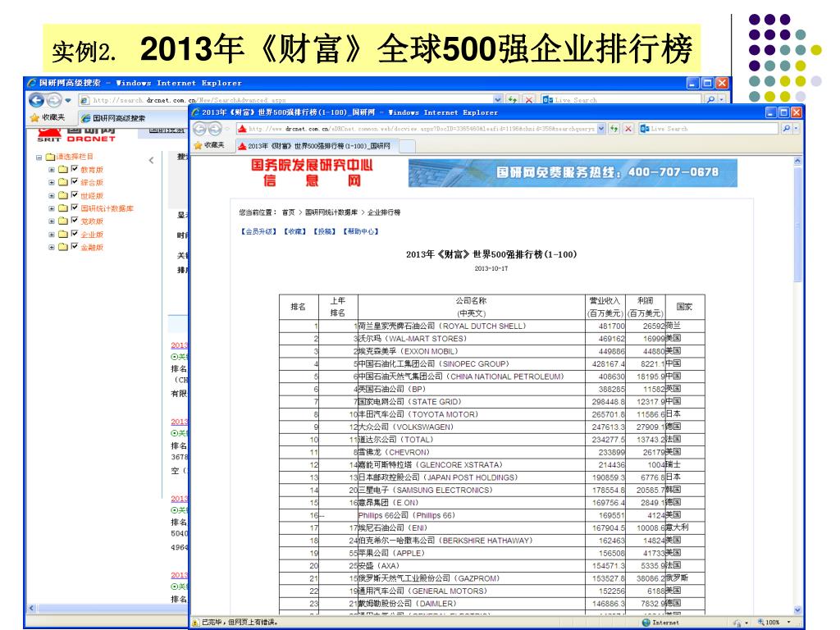840x630 pixels.
Task: Open the 综合版 folder icon
Action: point(62,182)
